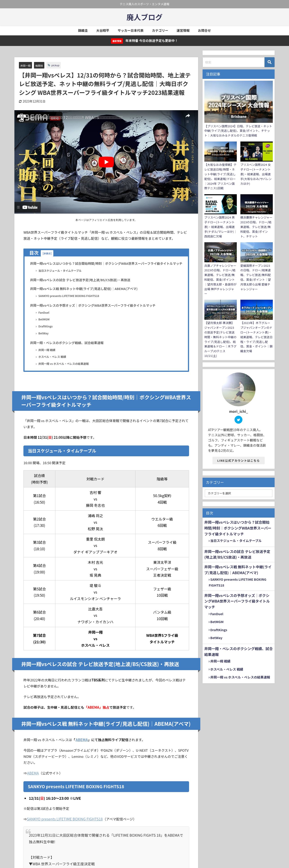Click 比嘉大吾 vs ナワポン・カイカンハ cell
Viewport: 289px width, 868px height.
pos(95,615)
